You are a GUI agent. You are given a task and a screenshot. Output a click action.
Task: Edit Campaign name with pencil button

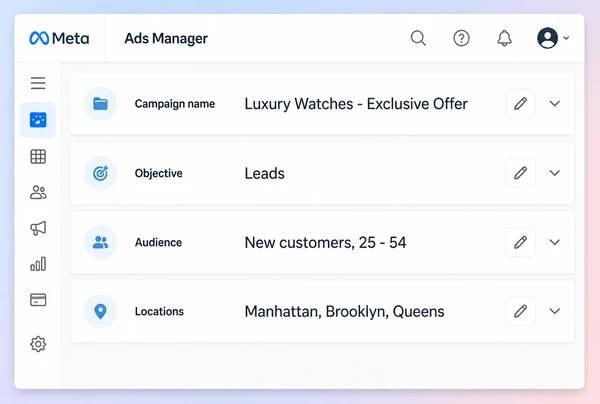click(x=520, y=104)
